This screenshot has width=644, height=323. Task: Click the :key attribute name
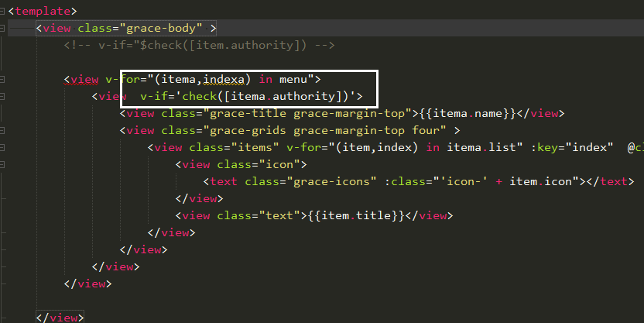[x=544, y=147]
